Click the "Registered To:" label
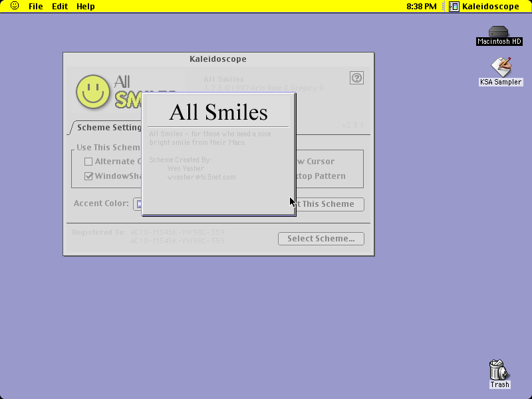Viewport: 532px width, 399px height. pos(99,232)
